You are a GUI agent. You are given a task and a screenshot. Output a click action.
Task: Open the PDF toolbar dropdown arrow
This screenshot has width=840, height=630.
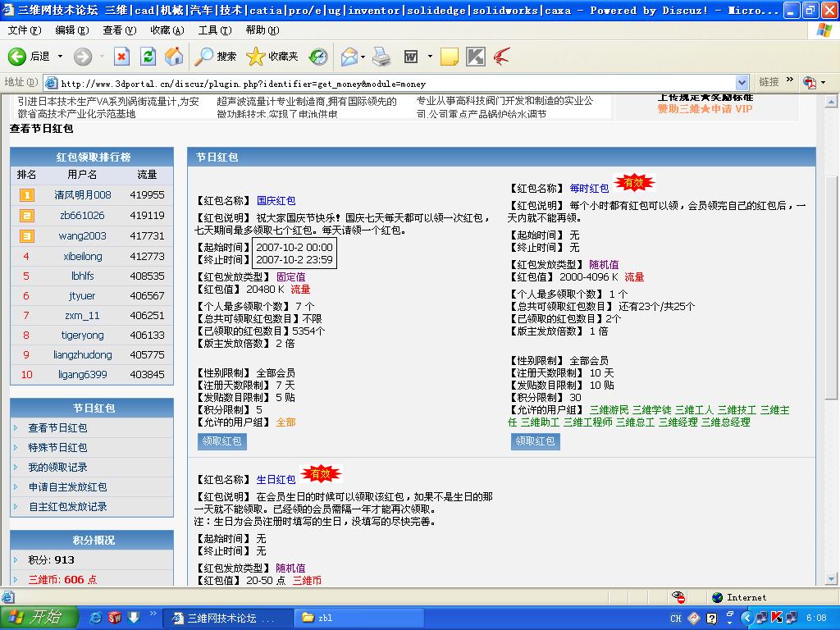(824, 83)
